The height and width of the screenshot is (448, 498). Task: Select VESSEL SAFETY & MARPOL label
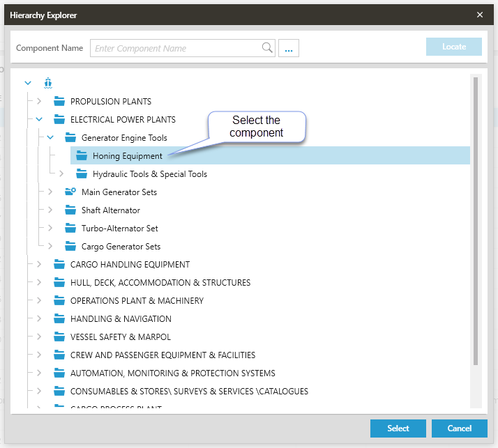[121, 337]
